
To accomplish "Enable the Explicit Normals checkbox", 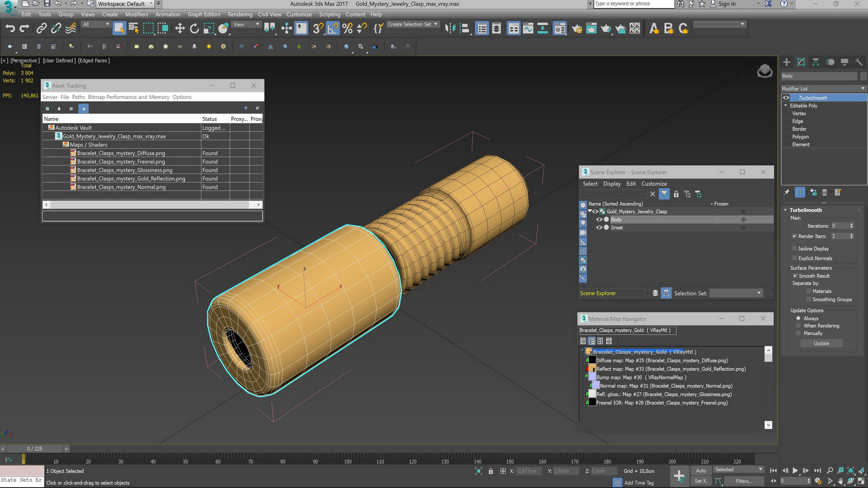I will click(794, 258).
